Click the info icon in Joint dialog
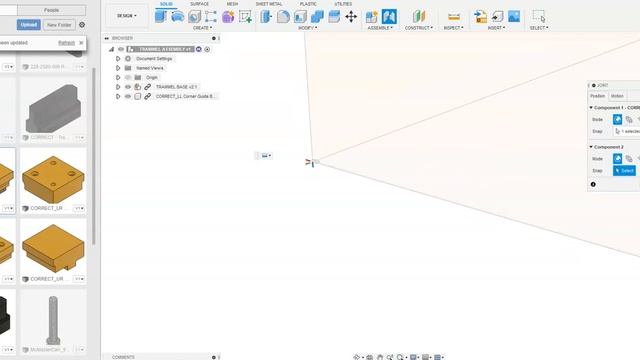This screenshot has height=360, width=640. (x=593, y=184)
